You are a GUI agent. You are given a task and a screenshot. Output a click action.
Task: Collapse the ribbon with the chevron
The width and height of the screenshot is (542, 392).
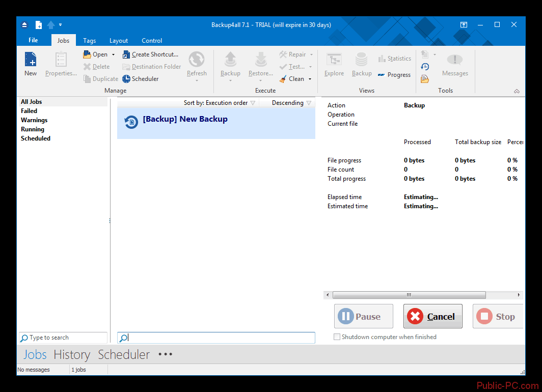click(x=517, y=91)
